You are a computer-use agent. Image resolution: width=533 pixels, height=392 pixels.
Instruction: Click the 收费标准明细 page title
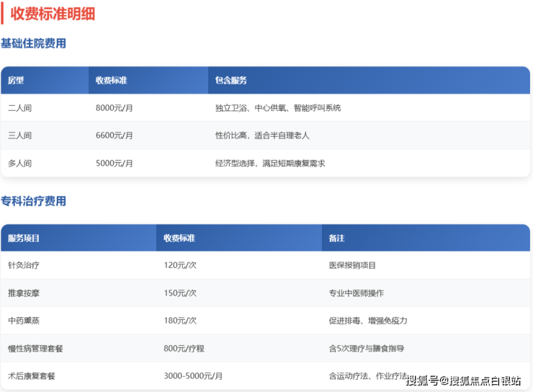[x=53, y=13]
